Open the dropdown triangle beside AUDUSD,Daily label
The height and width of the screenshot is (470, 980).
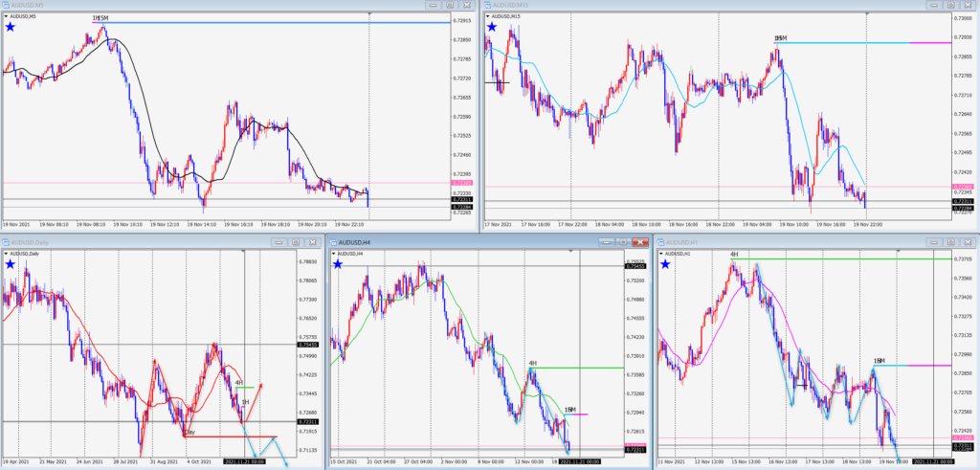coord(6,254)
